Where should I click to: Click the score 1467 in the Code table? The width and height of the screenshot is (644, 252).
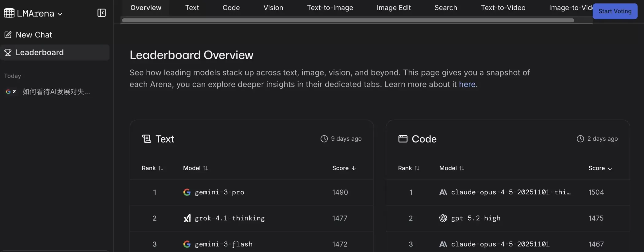[x=596, y=244]
